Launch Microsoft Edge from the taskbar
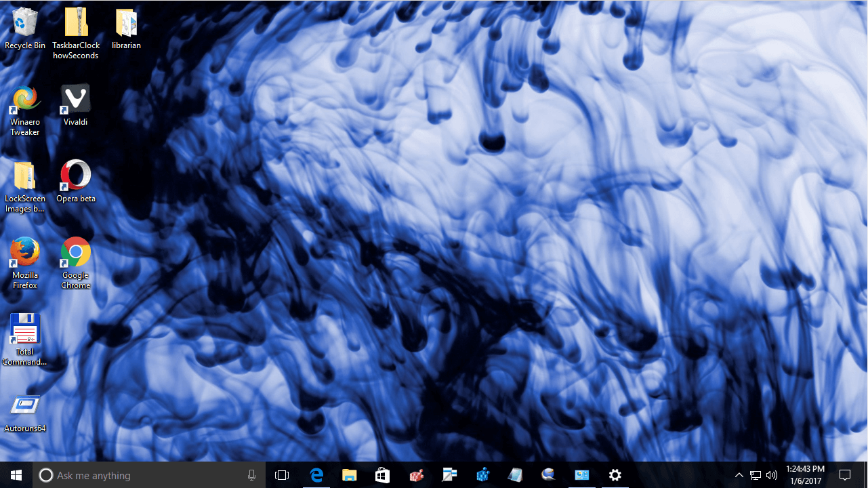868x488 pixels. (x=316, y=475)
